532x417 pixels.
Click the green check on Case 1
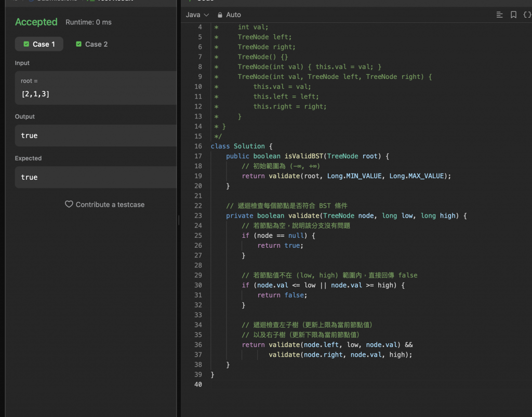point(26,44)
